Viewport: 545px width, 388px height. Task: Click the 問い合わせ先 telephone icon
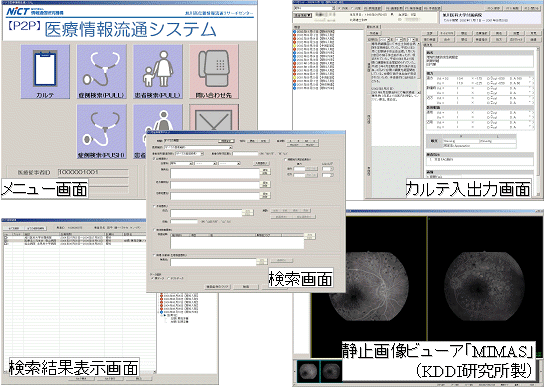pos(214,72)
